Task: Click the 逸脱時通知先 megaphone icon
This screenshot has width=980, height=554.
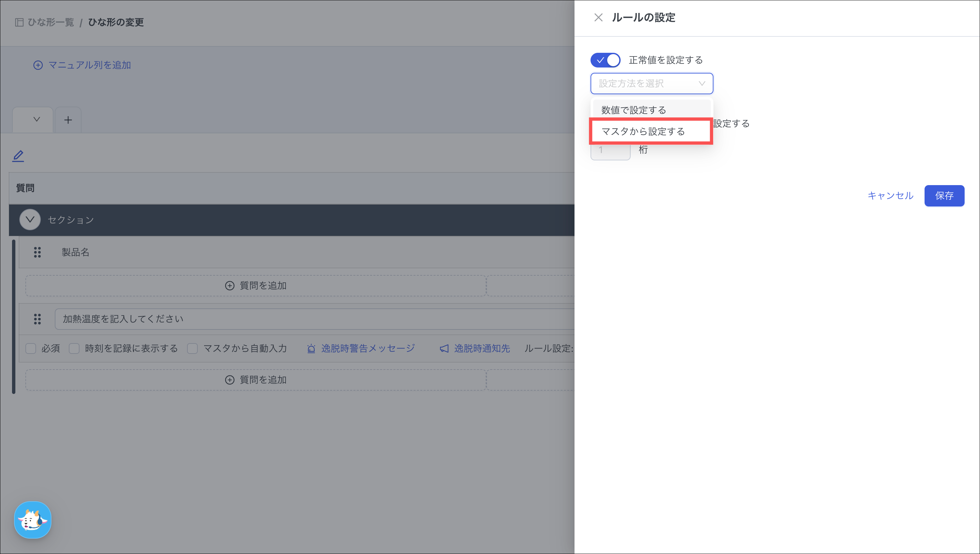Action: click(x=444, y=349)
